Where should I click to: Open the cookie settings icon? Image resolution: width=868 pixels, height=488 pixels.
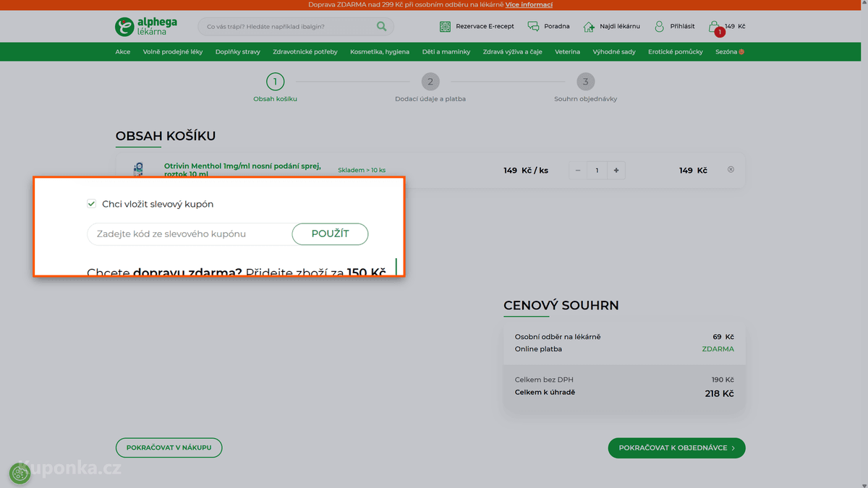20,474
